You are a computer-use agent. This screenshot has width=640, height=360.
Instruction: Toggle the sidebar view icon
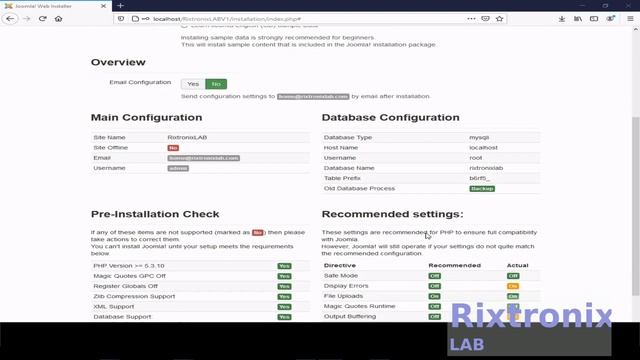[594, 19]
